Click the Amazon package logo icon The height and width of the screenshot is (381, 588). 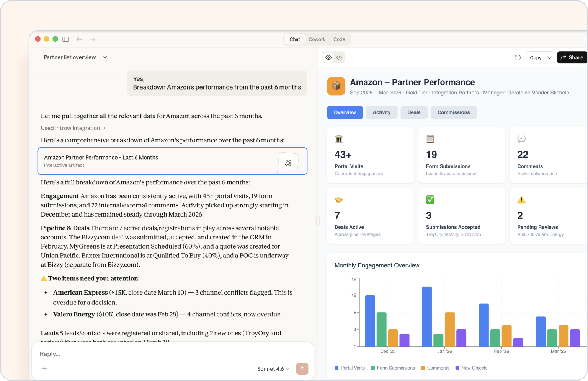click(336, 86)
